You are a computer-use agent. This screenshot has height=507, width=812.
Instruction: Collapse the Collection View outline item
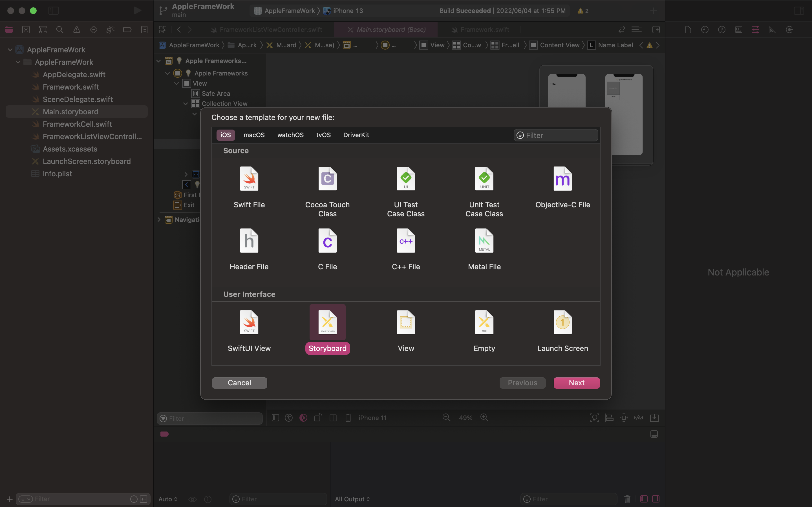[x=186, y=104]
